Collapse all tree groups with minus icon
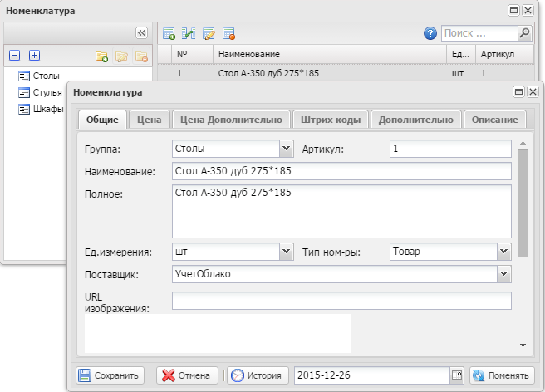Screen dimensions: 545x392 tap(15, 56)
